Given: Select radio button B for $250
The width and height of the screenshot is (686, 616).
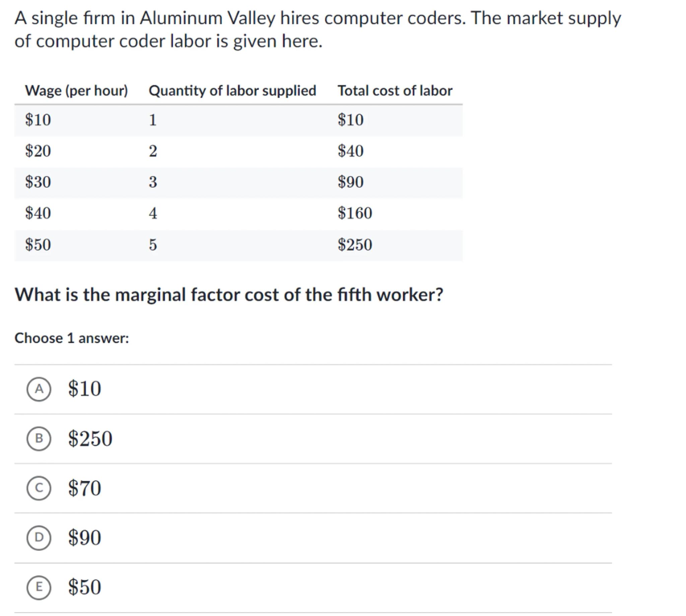Looking at the screenshot, I should coord(39,438).
